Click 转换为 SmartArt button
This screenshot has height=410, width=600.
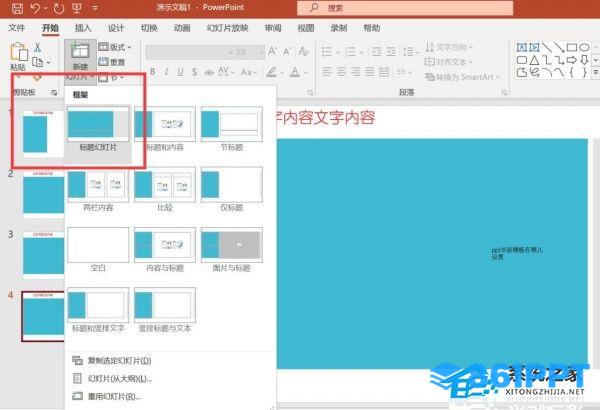[x=463, y=77]
